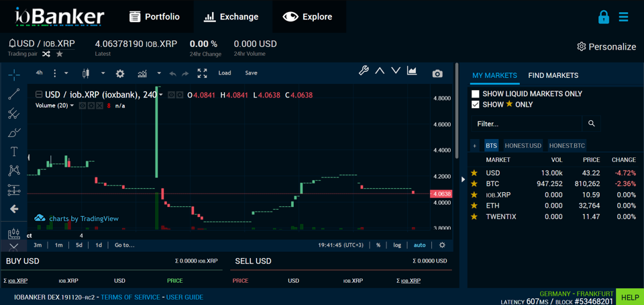Click the Load chart button
The height and width of the screenshot is (305, 644).
[225, 73]
